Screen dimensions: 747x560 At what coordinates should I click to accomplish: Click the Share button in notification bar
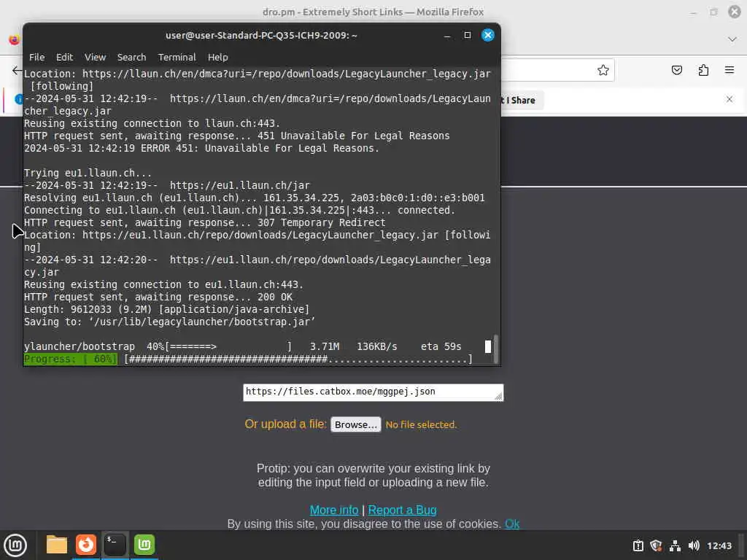coord(522,101)
